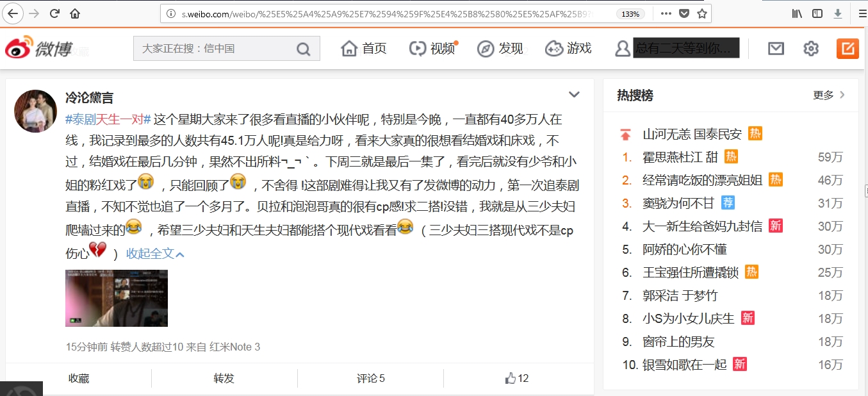Screen dimensions: 868x396
Task: Open the browser home page icon
Action: [x=75, y=13]
